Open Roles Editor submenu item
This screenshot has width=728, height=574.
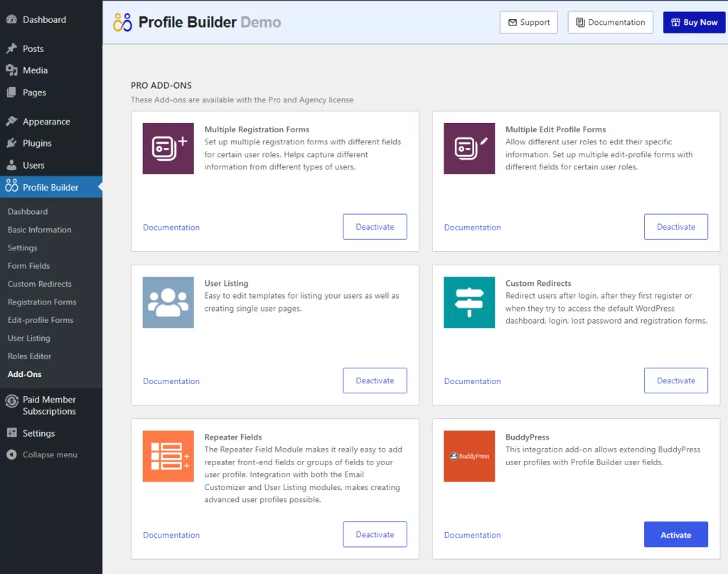pyautogui.click(x=29, y=356)
